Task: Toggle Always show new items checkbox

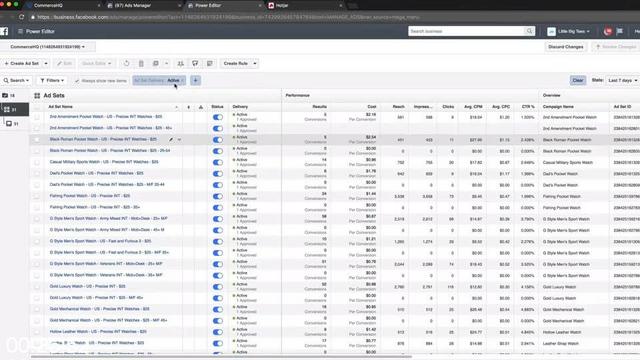Action: (x=77, y=81)
